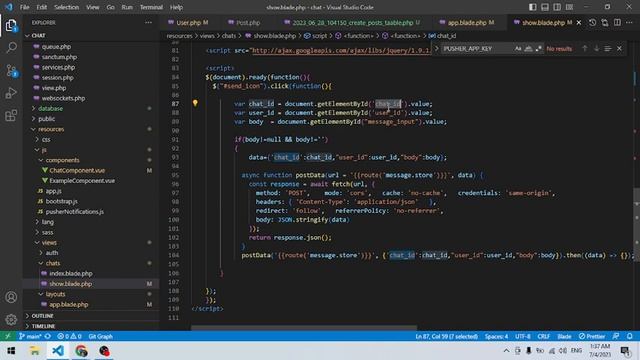The width and height of the screenshot is (640, 360).
Task: Change the Blade language mode
Action: click(x=564, y=336)
